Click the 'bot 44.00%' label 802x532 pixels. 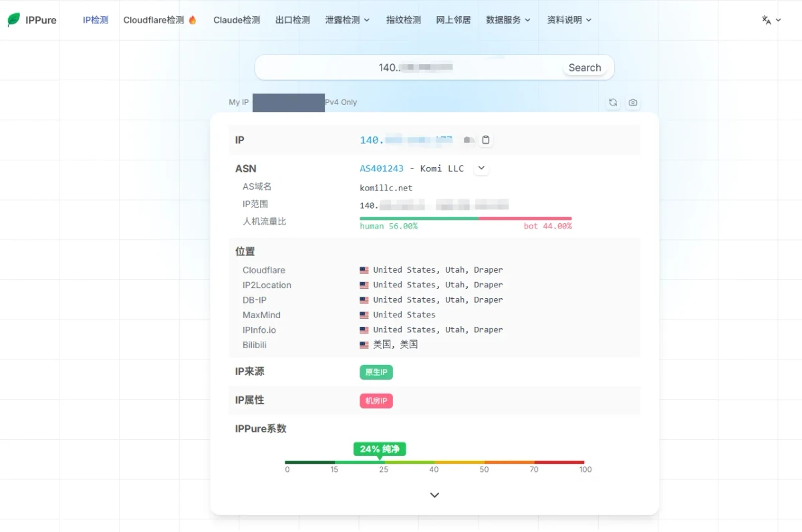click(548, 227)
